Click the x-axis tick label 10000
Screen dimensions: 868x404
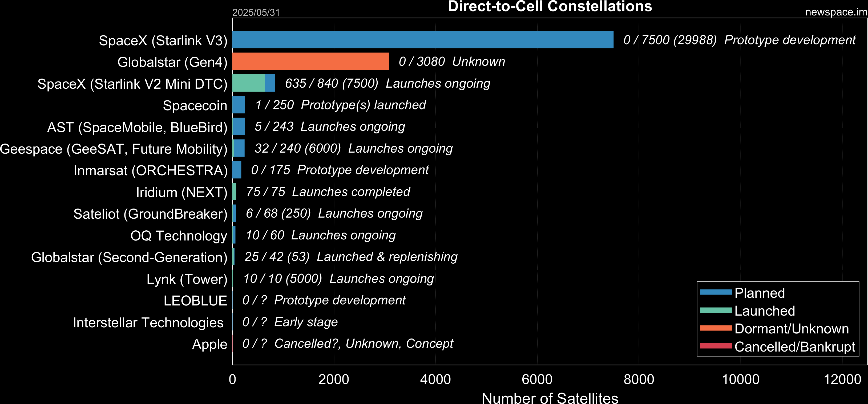(x=741, y=379)
